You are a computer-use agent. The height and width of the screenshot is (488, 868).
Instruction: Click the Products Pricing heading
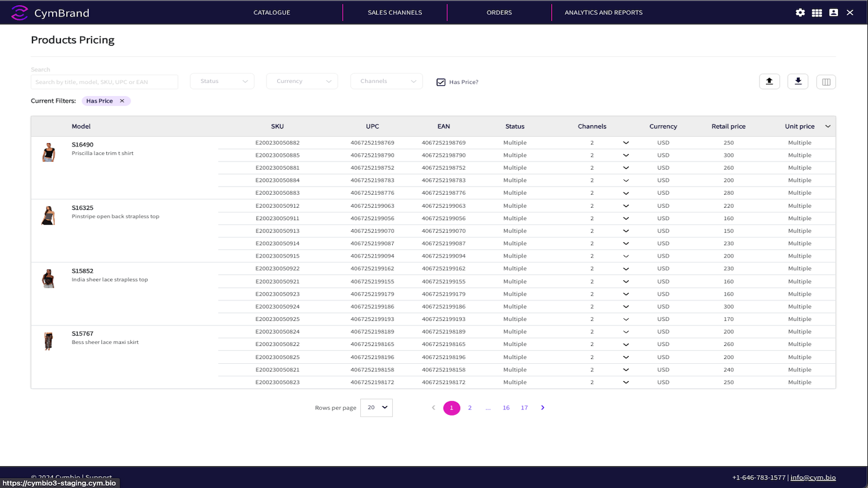pyautogui.click(x=73, y=40)
